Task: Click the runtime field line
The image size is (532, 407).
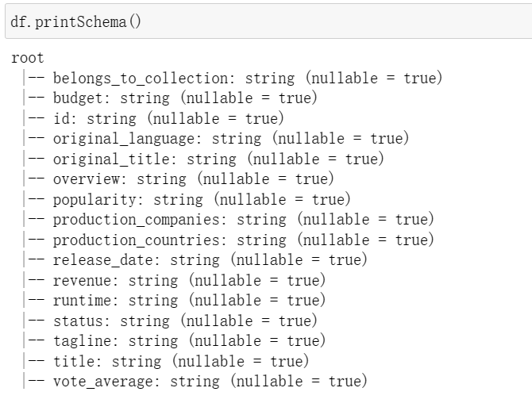Action: [x=175, y=300]
